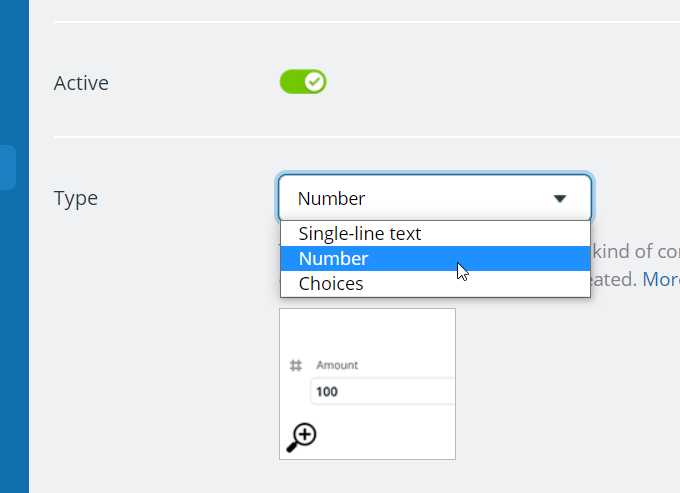Click the hash number icon in preview

[x=296, y=366]
